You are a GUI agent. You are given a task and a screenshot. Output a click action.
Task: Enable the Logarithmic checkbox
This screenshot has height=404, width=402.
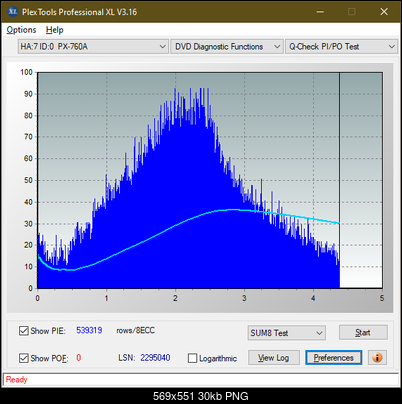pos(192,358)
